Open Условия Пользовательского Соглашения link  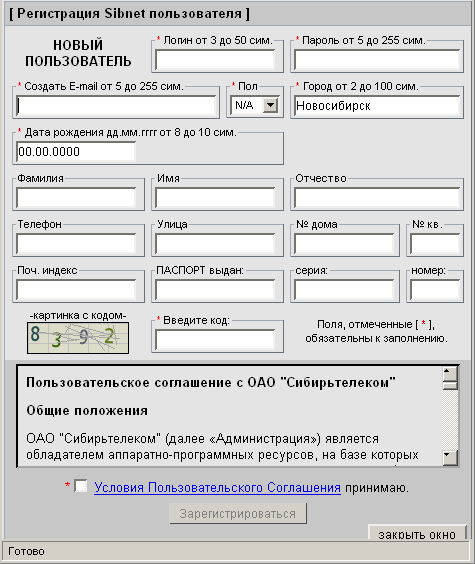217,487
